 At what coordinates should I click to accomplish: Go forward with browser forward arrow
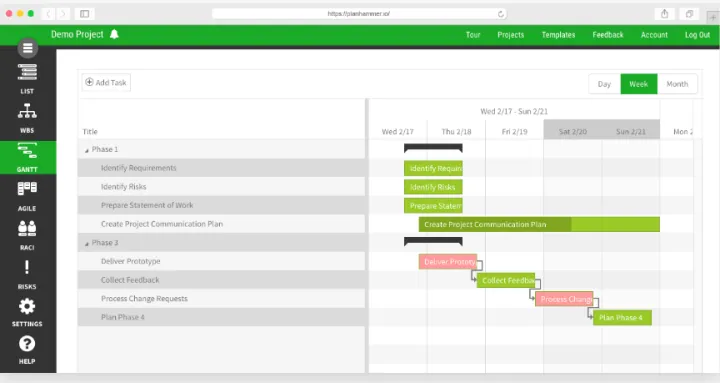click(63, 14)
